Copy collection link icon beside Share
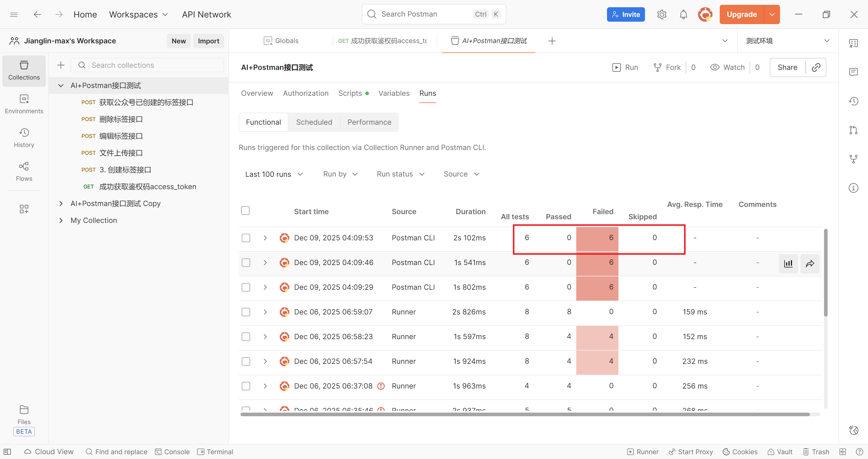 click(x=816, y=67)
